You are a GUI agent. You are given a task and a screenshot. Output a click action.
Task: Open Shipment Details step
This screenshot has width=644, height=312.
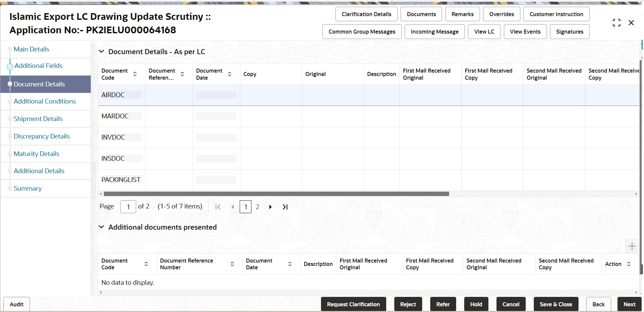pos(38,119)
